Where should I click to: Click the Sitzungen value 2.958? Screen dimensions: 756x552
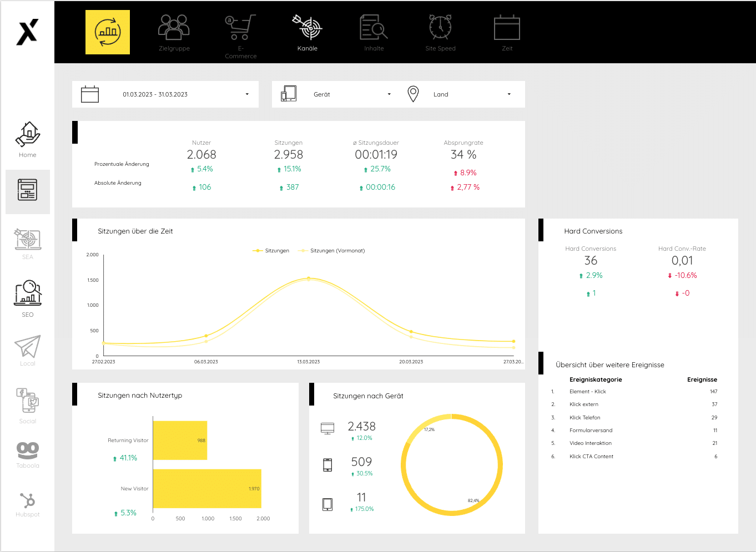pos(289,155)
